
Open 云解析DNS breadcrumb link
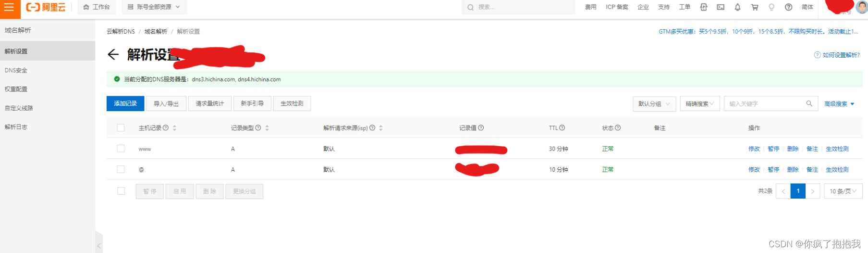[x=121, y=31]
